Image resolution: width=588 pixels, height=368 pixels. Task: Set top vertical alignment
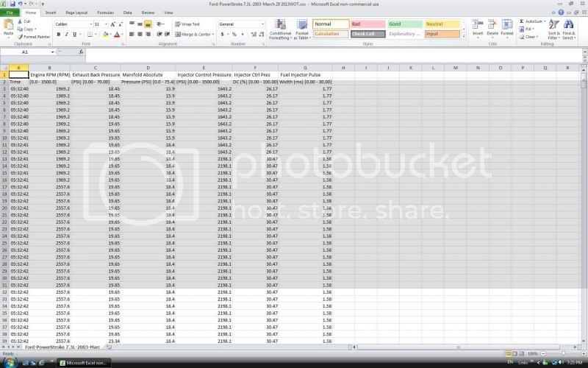pos(132,24)
